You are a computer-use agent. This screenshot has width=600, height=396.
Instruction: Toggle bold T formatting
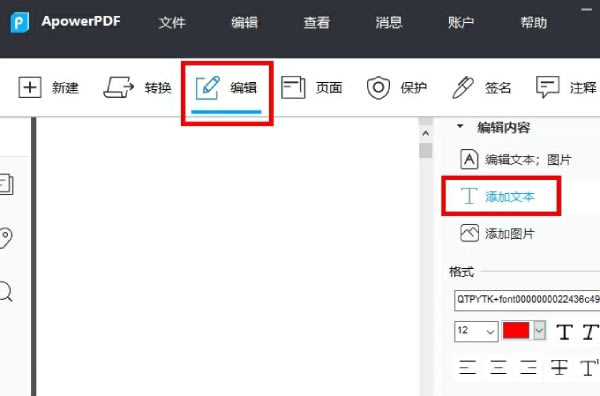coord(564,332)
